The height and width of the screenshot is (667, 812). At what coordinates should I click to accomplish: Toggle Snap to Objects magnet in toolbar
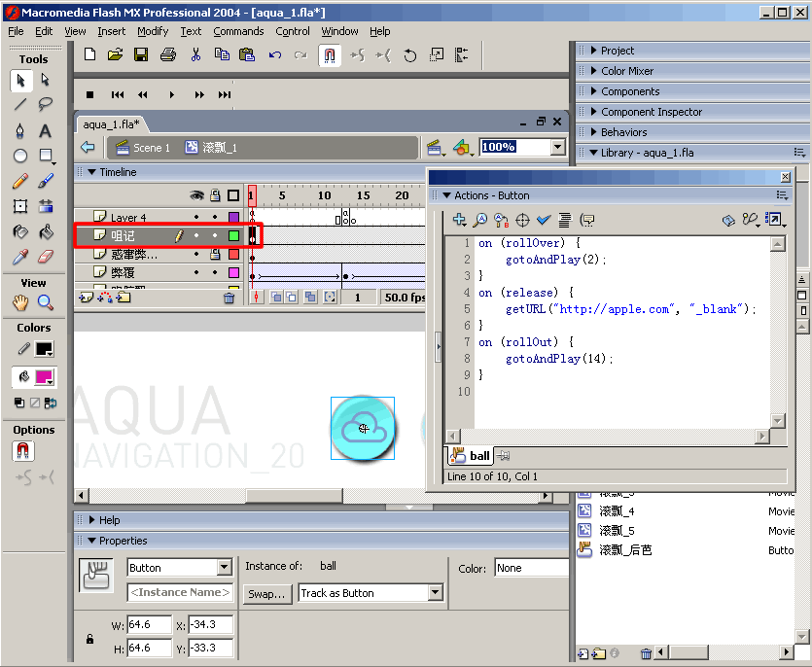coord(330,55)
